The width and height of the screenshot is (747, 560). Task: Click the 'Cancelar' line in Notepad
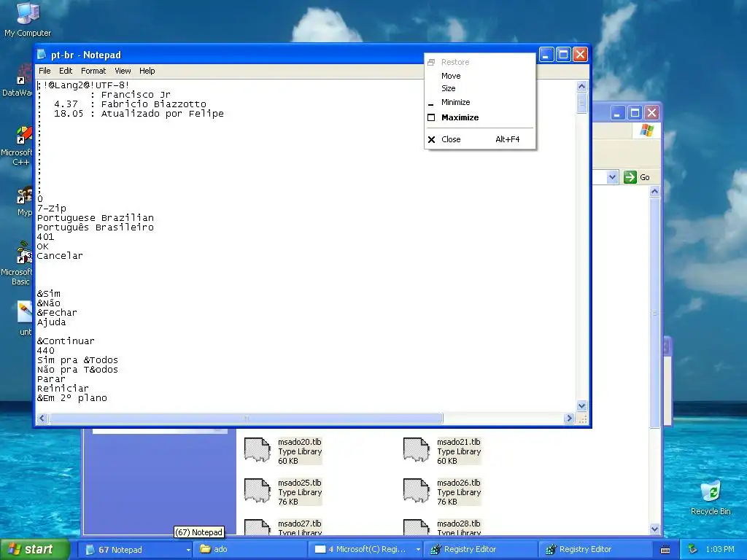pos(60,256)
